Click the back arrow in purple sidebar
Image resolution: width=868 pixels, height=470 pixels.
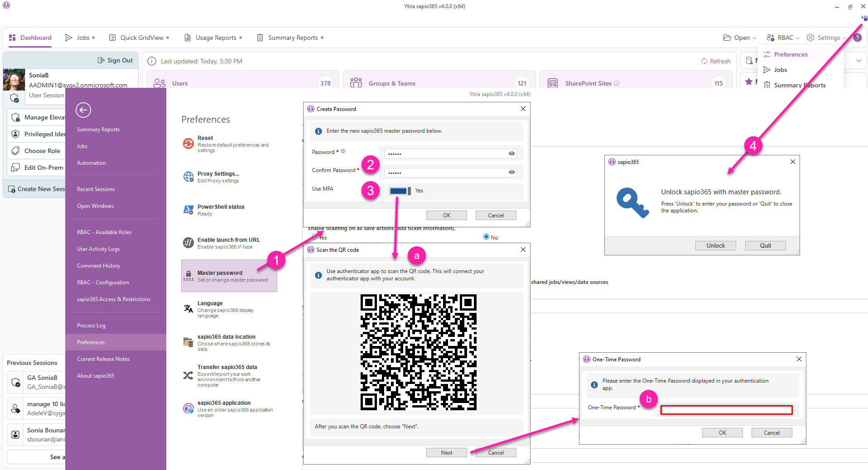coord(83,110)
